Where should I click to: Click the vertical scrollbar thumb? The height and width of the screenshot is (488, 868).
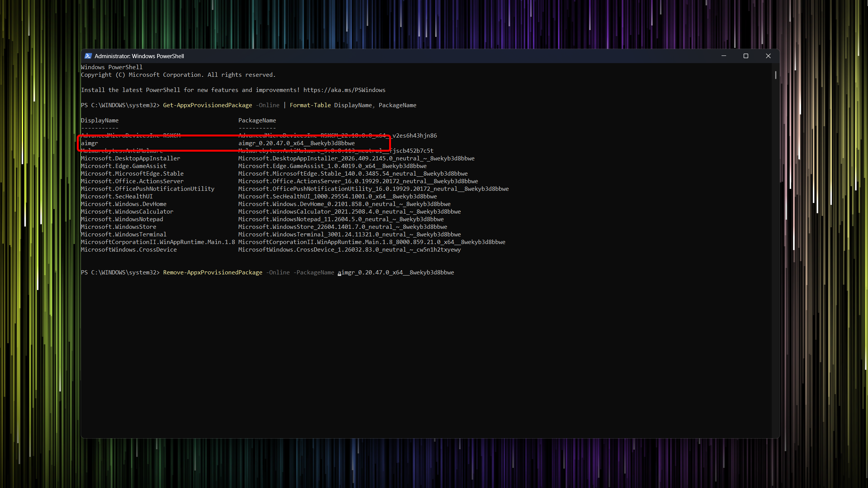click(776, 75)
